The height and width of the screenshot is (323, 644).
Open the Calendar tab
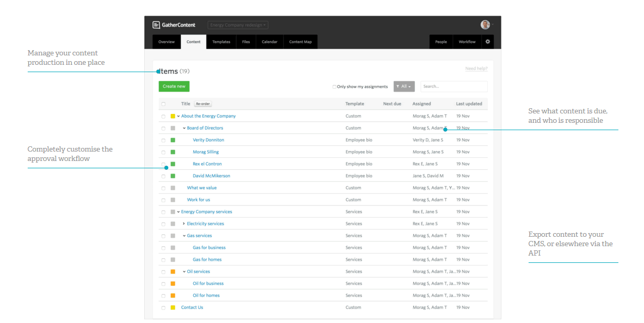[270, 42]
